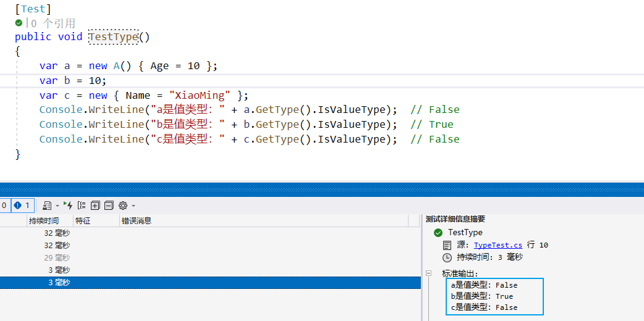Select the highlighted blue row with 3 毫秒
The width and height of the screenshot is (644, 321).
[210, 282]
